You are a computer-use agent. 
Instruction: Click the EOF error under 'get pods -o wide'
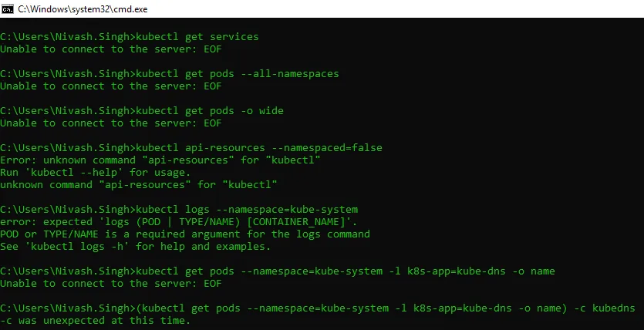[111, 123]
